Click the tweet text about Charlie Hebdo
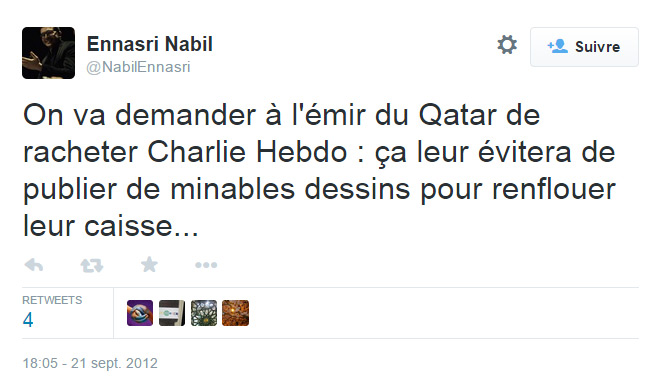 [x=319, y=171]
